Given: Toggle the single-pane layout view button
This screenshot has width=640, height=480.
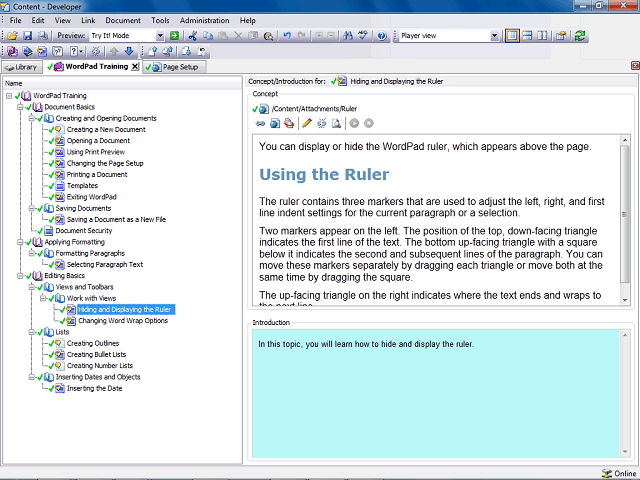Looking at the screenshot, I should pyautogui.click(x=512, y=36).
